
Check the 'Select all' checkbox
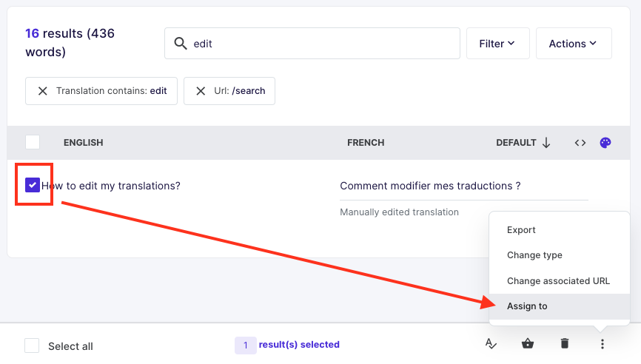point(32,346)
